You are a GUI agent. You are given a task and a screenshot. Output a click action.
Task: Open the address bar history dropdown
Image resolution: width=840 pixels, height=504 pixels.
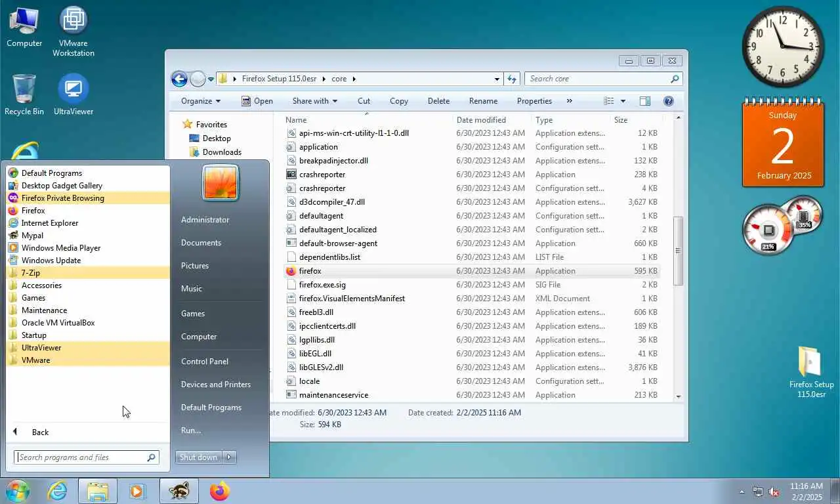coord(497,79)
